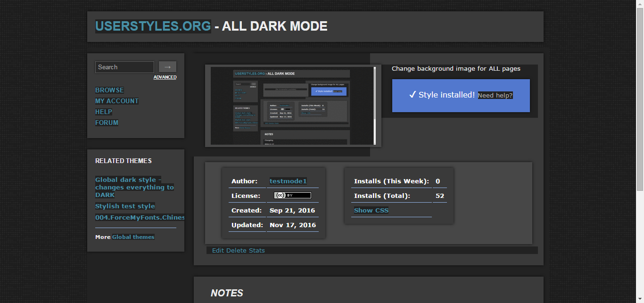Go to BROWSE in the sidebar
The height and width of the screenshot is (303, 644).
tap(109, 90)
